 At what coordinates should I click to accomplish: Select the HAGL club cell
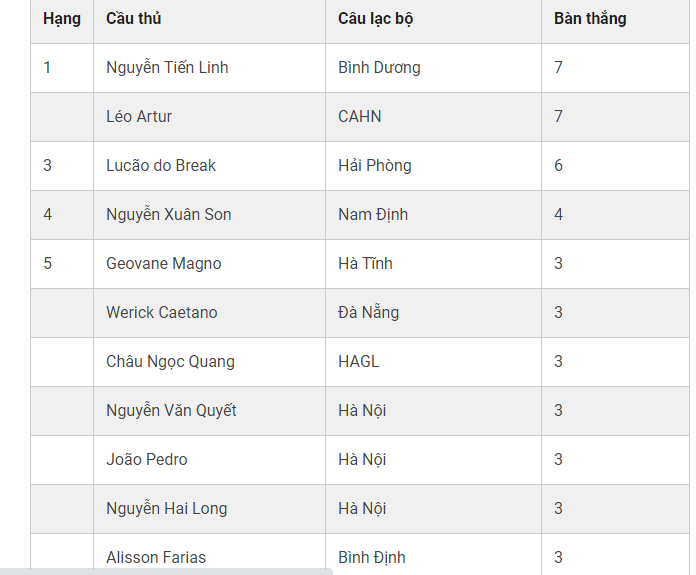tap(359, 362)
